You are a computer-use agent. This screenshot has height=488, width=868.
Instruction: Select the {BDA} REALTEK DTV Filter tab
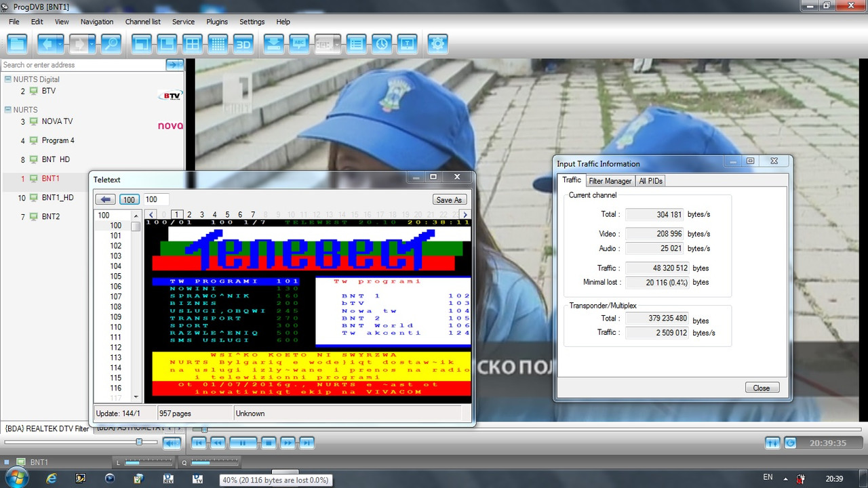47,428
